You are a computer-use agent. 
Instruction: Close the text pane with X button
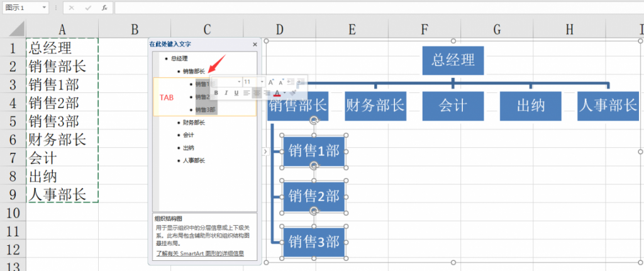(x=255, y=45)
